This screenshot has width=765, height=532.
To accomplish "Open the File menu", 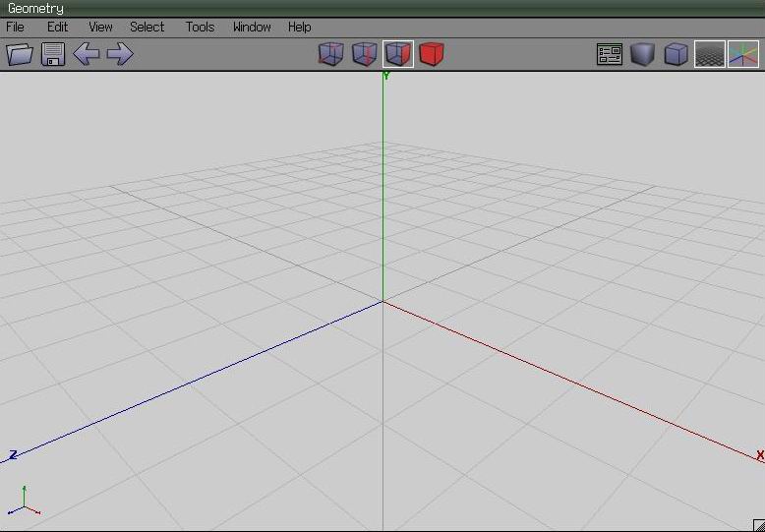I will [15, 27].
